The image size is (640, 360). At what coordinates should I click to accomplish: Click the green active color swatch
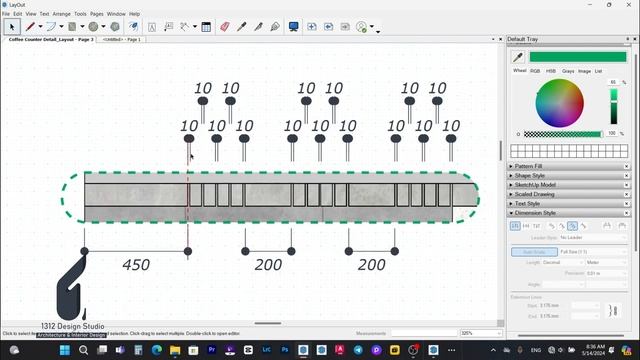click(x=578, y=57)
